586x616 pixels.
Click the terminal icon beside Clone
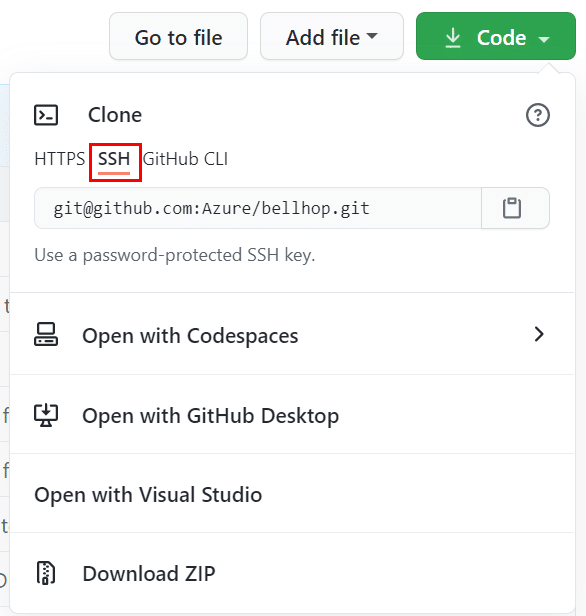tap(46, 115)
